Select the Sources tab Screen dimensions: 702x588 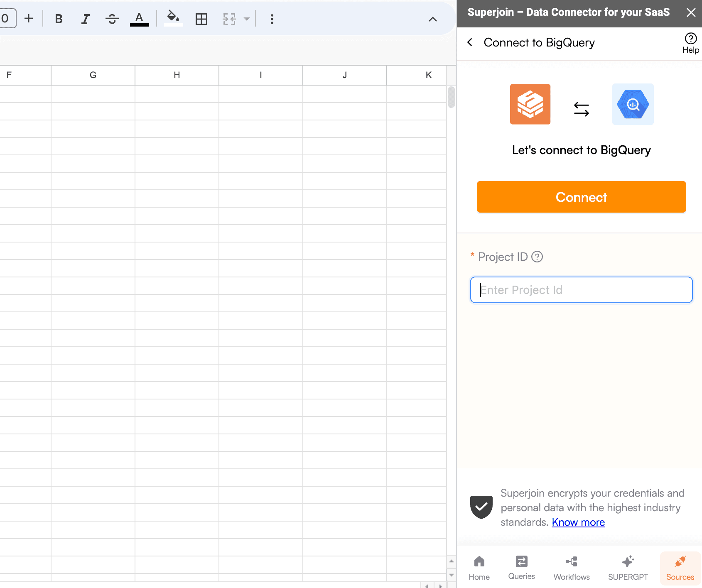coord(680,568)
